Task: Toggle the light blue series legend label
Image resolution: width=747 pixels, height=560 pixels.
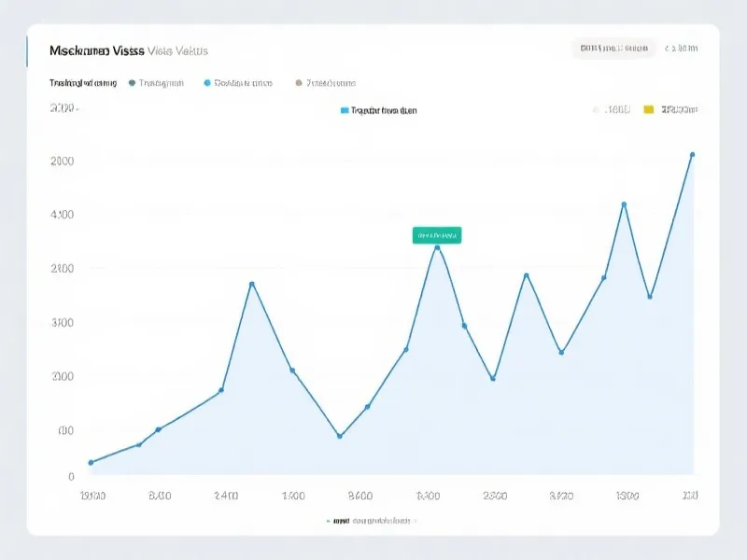Action: (x=243, y=83)
